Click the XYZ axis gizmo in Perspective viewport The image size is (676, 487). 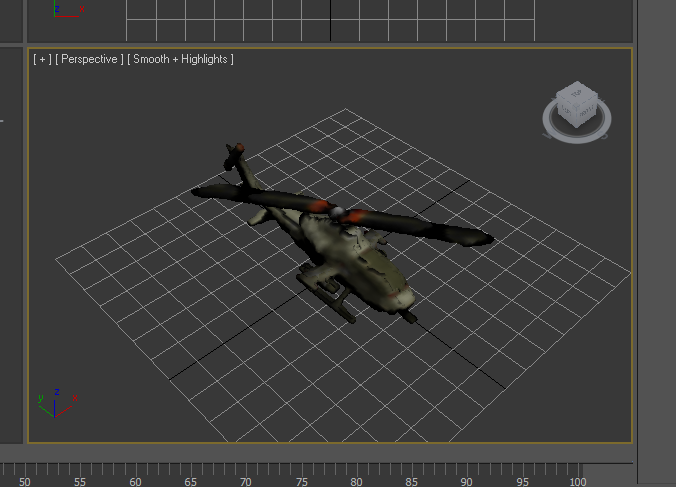tap(55, 403)
